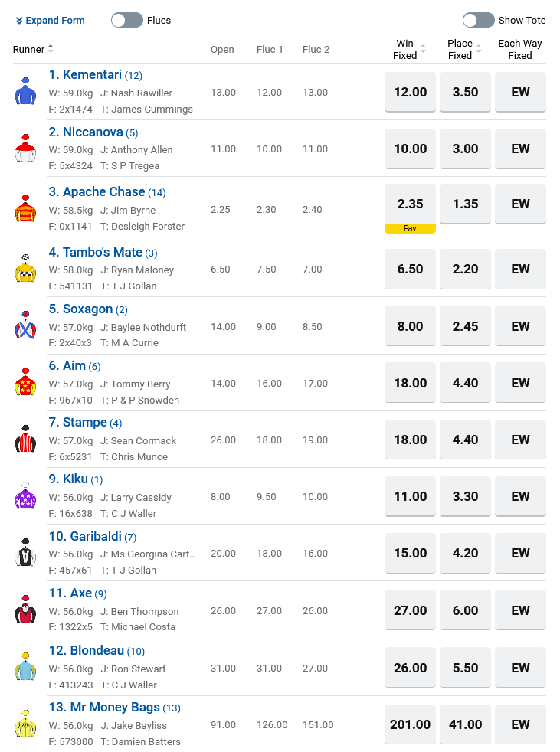Click Mr Money Bags yellow silk icon
This screenshot has width=560, height=752.
[25, 724]
